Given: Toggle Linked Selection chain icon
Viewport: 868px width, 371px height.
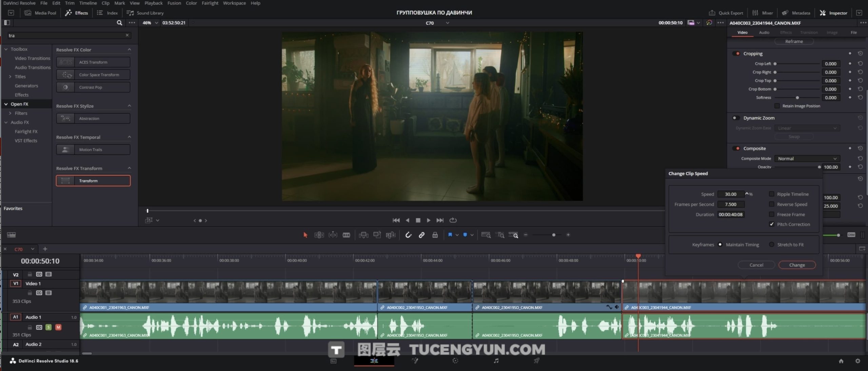Looking at the screenshot, I should 421,235.
